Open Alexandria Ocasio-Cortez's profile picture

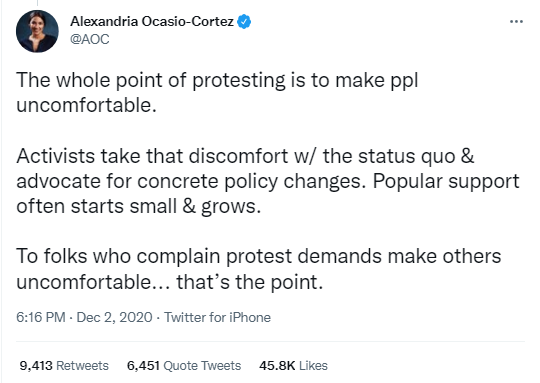pyautogui.click(x=37, y=31)
